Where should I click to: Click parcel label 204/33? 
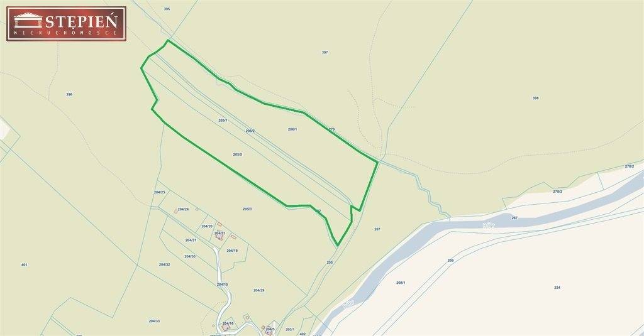155,321
